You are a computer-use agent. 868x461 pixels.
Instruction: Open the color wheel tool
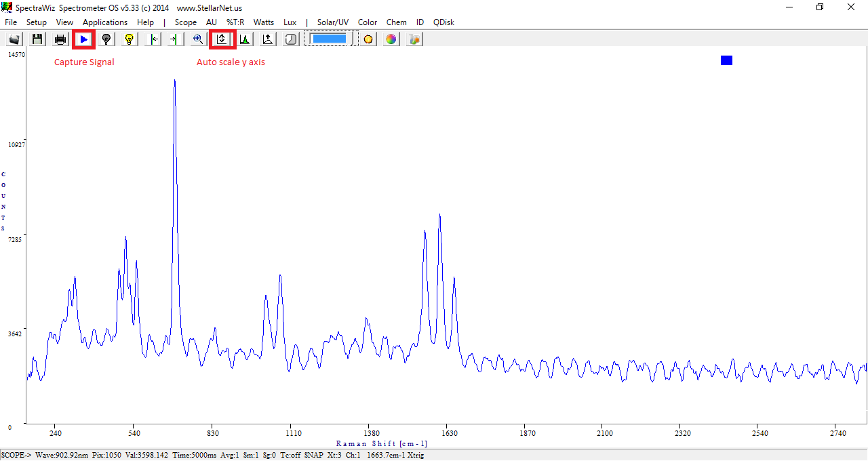click(x=391, y=39)
